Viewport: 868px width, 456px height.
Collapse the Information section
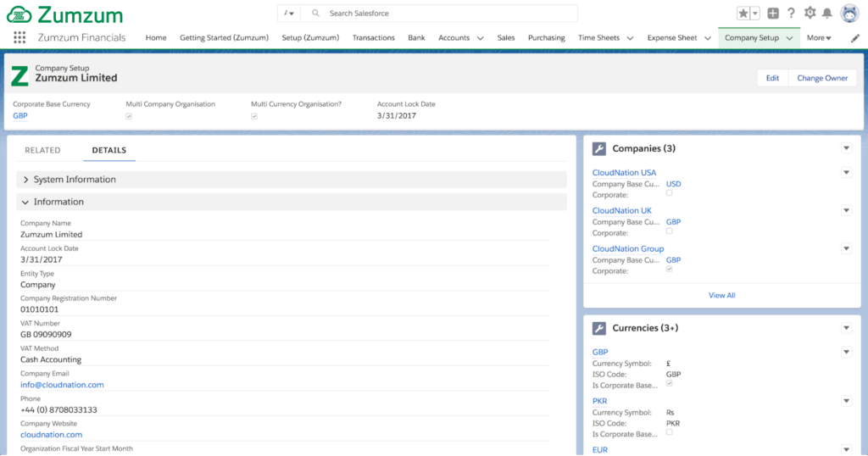click(x=292, y=202)
